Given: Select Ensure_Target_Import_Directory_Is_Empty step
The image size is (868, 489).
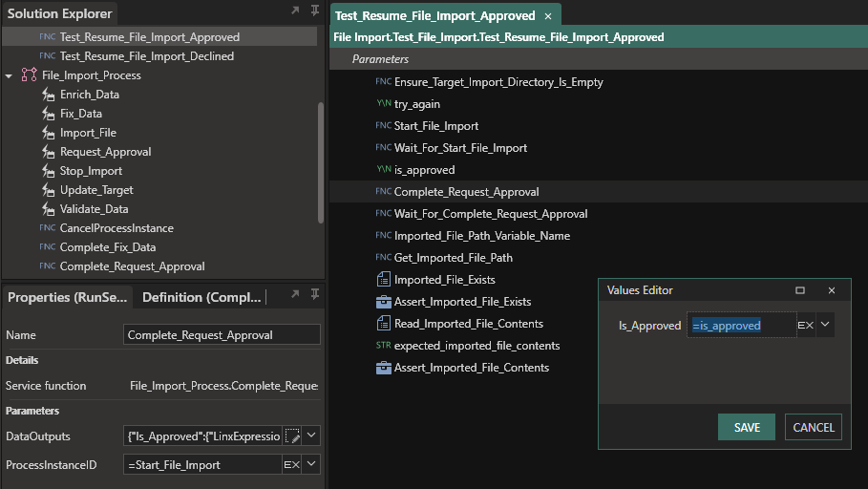Looking at the screenshot, I should (498, 82).
